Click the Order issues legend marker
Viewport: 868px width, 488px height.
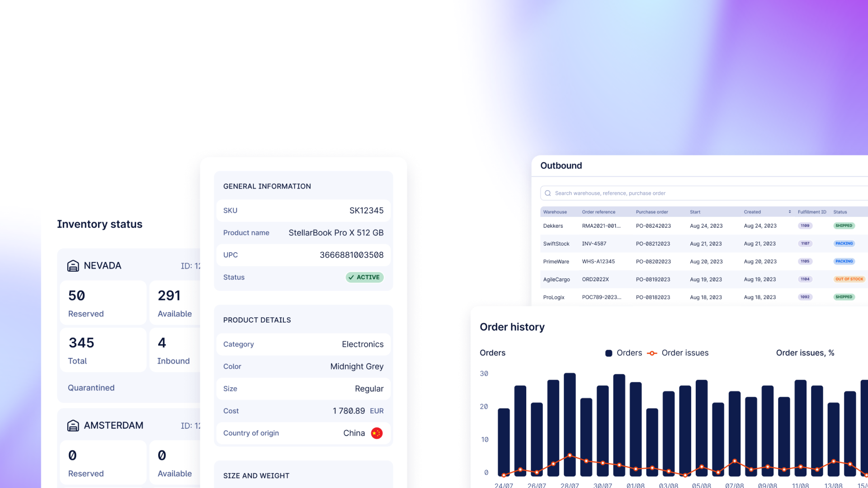(x=652, y=353)
